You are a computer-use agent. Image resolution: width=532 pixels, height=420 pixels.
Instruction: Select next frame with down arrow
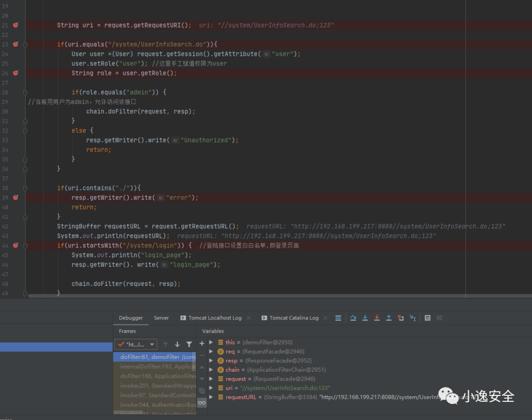click(x=177, y=344)
